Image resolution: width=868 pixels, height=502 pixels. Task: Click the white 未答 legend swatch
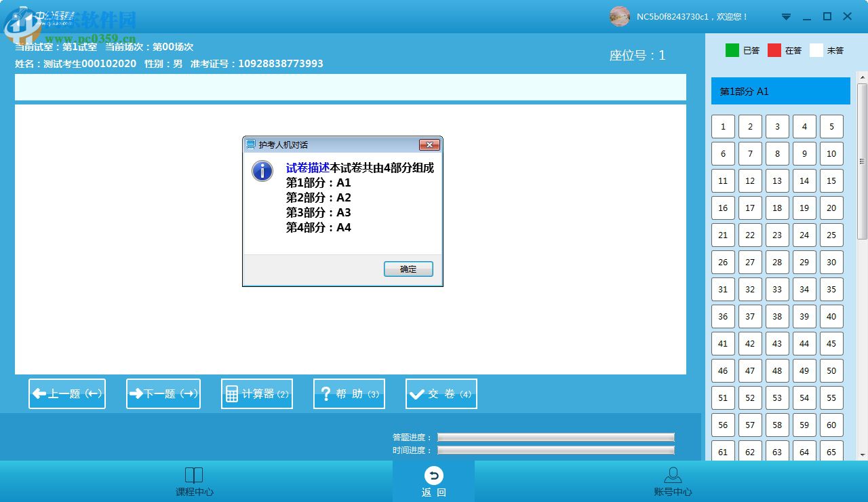[816, 50]
